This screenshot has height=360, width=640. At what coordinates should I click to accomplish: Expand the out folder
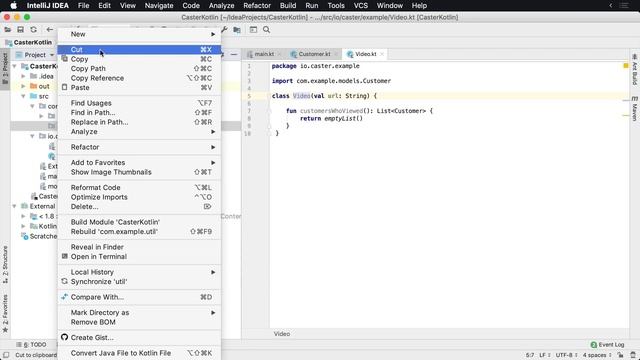tap(23, 86)
